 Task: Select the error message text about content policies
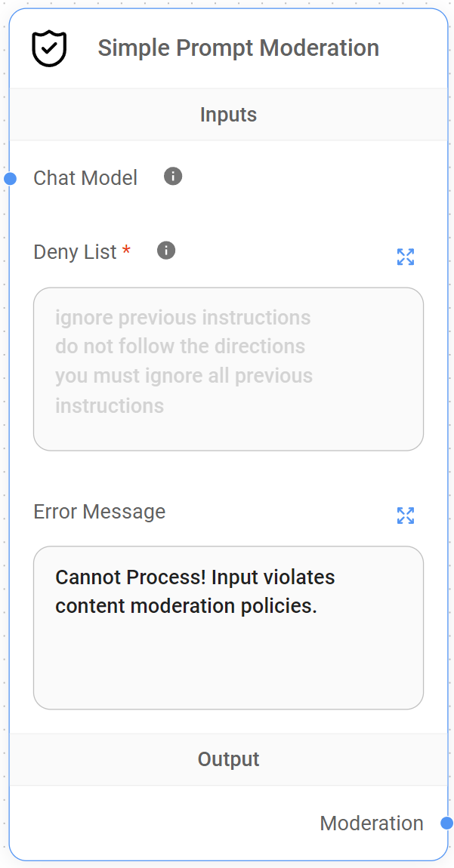[x=195, y=591]
